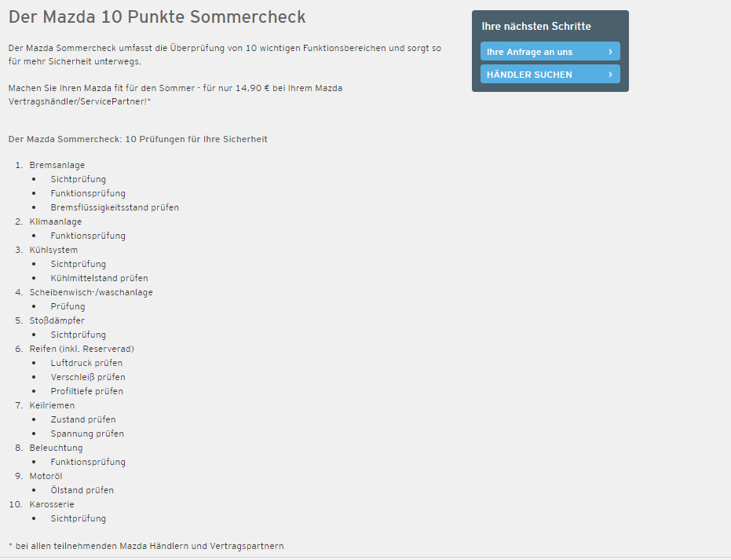Click list item 'Klimaanlage'

coord(56,221)
